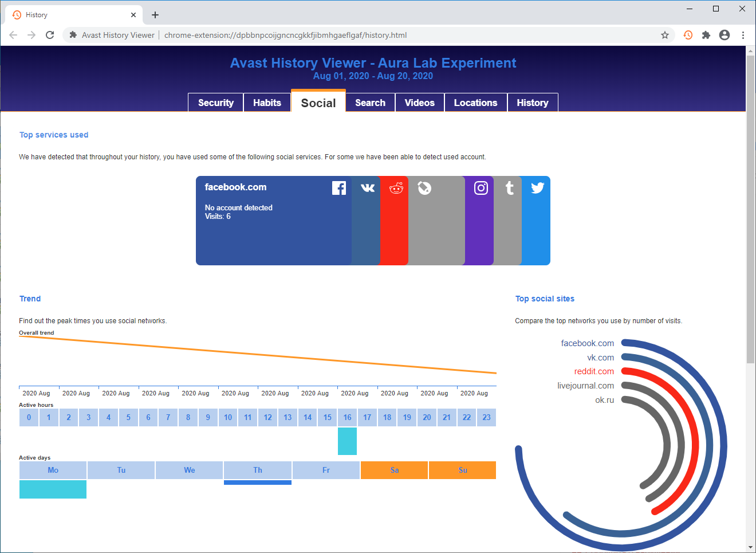Switch to the History tab
756x553 pixels.
tap(533, 103)
